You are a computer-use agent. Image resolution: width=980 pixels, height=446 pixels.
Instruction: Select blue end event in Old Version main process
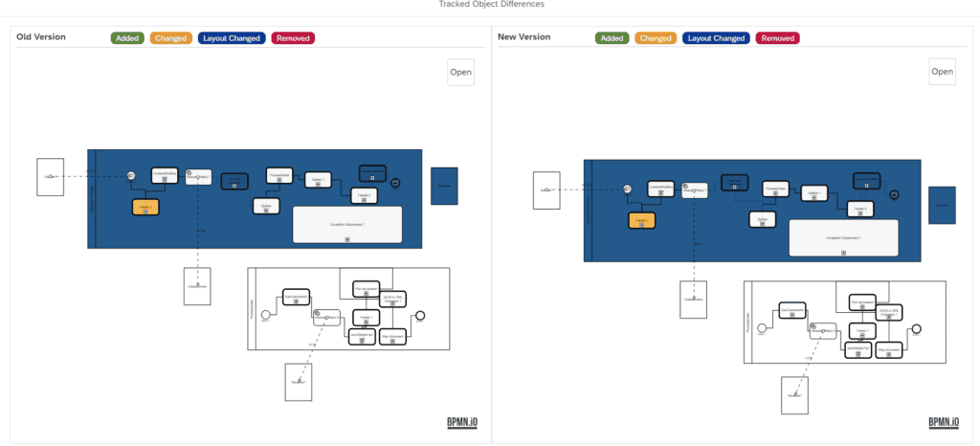395,183
